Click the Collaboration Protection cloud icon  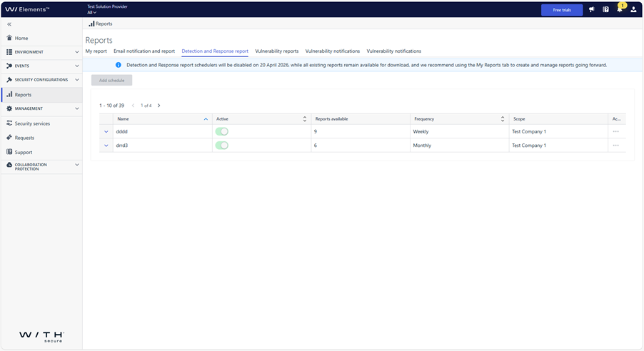9,165
